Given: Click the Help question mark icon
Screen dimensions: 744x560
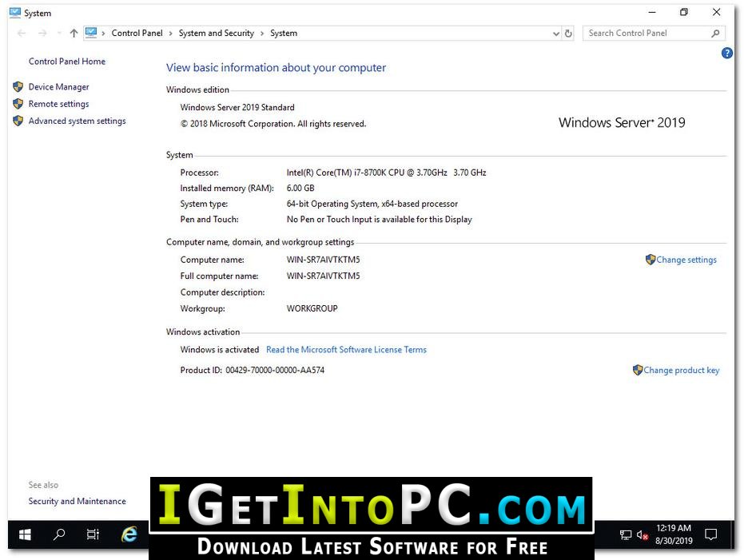Looking at the screenshot, I should [726, 53].
